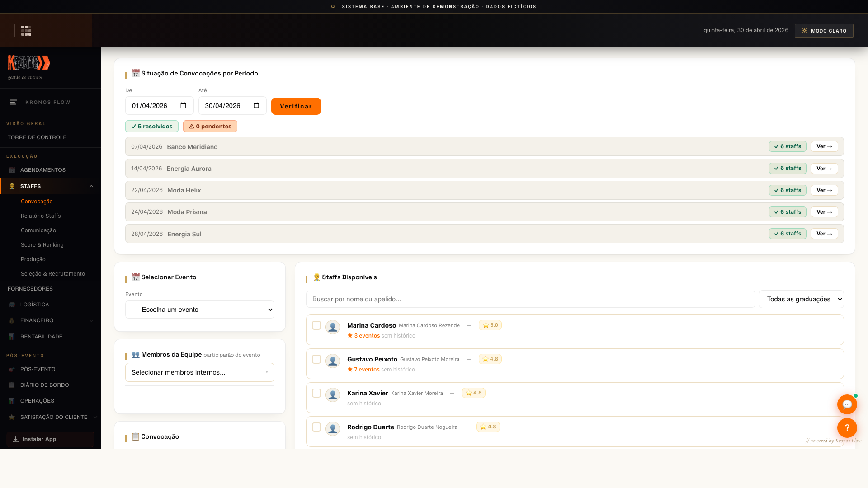
Task: Click Karina Xavier's avatar
Action: click(x=333, y=395)
